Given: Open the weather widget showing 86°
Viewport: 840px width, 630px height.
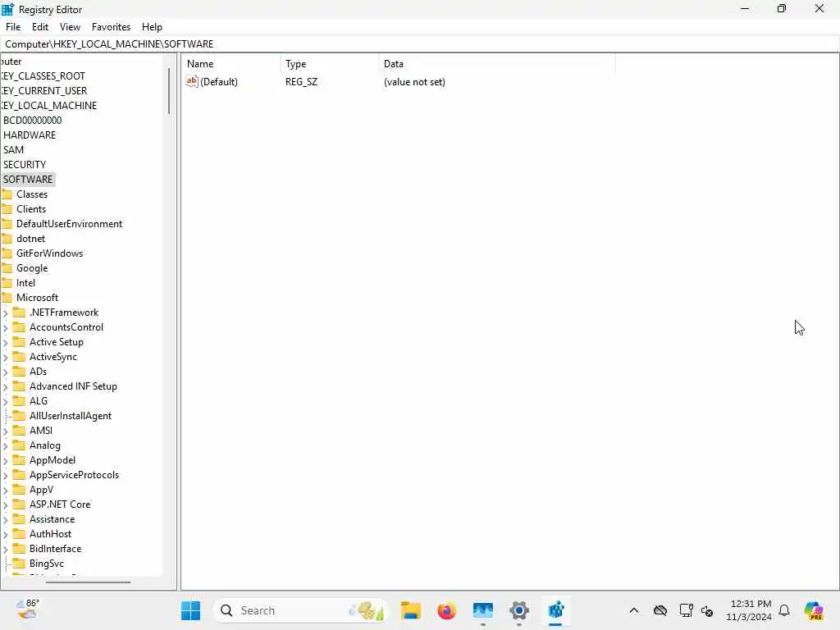Looking at the screenshot, I should (27, 609).
